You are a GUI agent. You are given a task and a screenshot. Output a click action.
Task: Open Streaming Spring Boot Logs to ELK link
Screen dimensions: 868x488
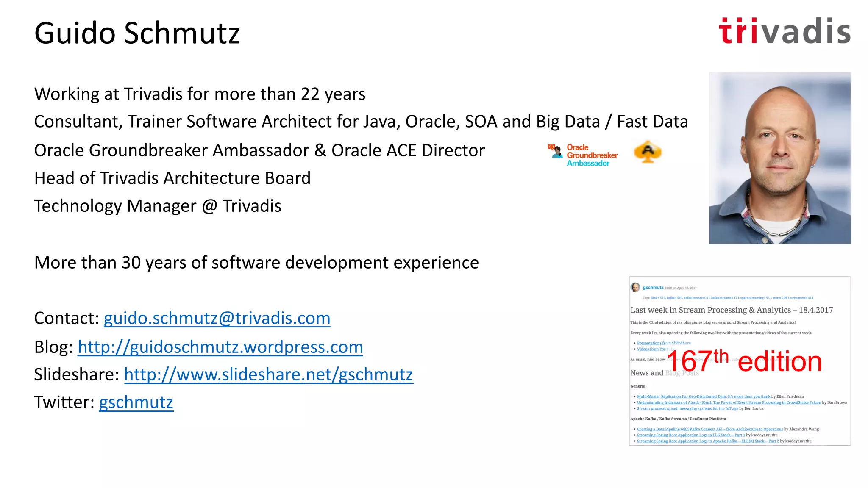pos(690,435)
